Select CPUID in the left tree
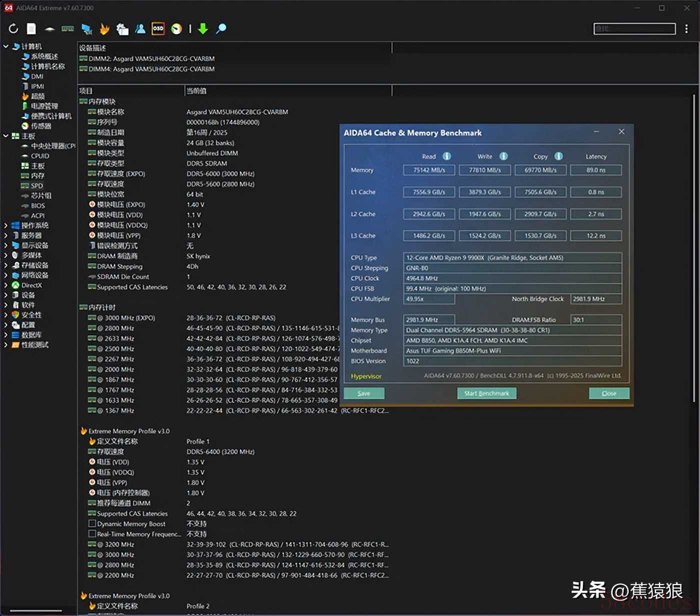 [x=39, y=156]
